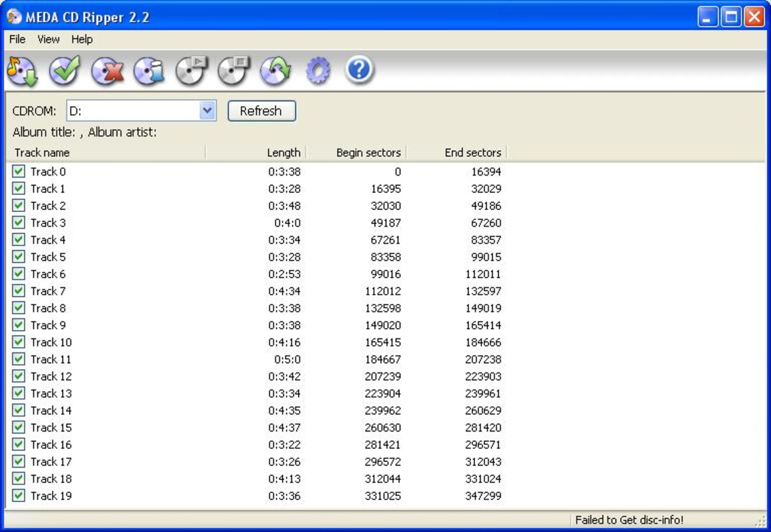Click end sector value 99015
Image resolution: width=771 pixels, height=532 pixels.
[486, 257]
